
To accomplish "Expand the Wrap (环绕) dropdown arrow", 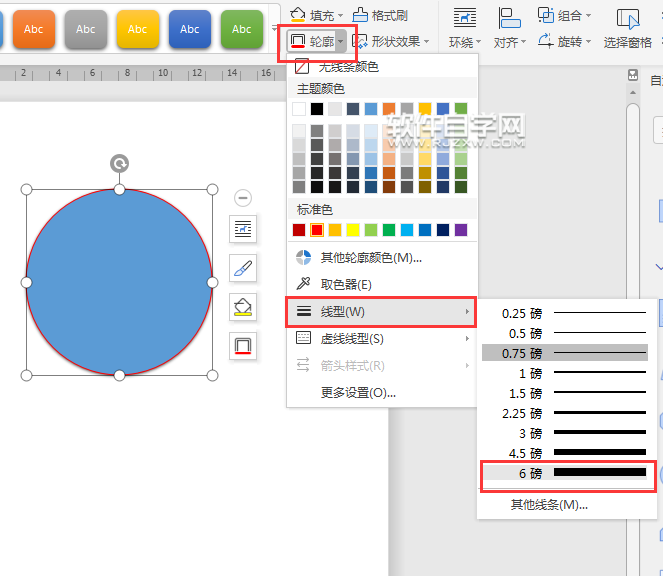I will pyautogui.click(x=479, y=42).
